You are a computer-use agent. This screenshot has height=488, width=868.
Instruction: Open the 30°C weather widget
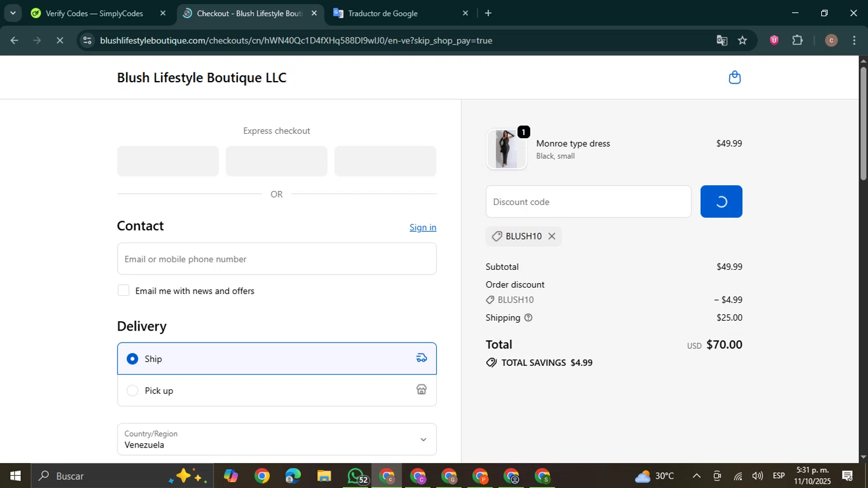[x=654, y=476]
